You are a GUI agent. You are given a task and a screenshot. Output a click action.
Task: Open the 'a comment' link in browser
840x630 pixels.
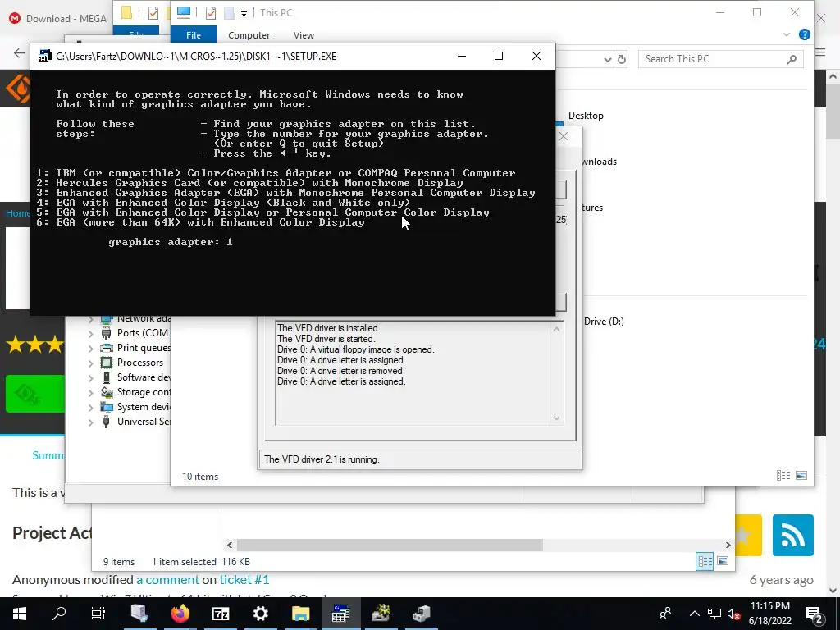pos(167,580)
